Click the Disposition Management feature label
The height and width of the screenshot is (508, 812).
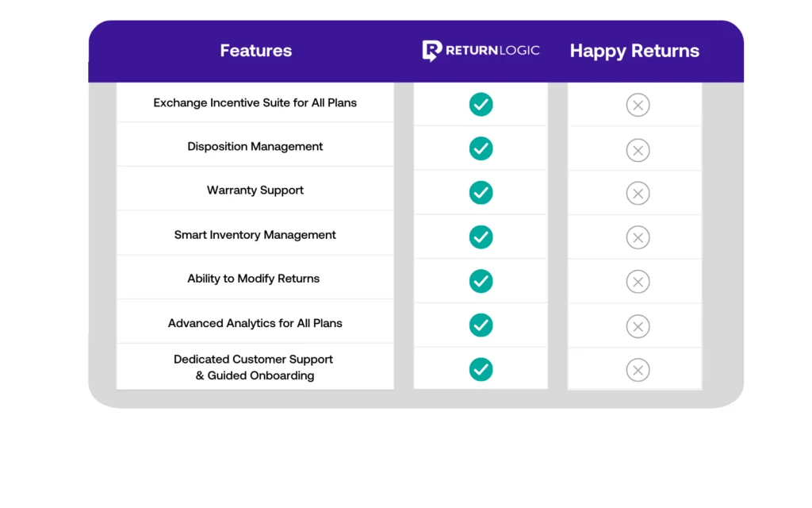pos(255,146)
